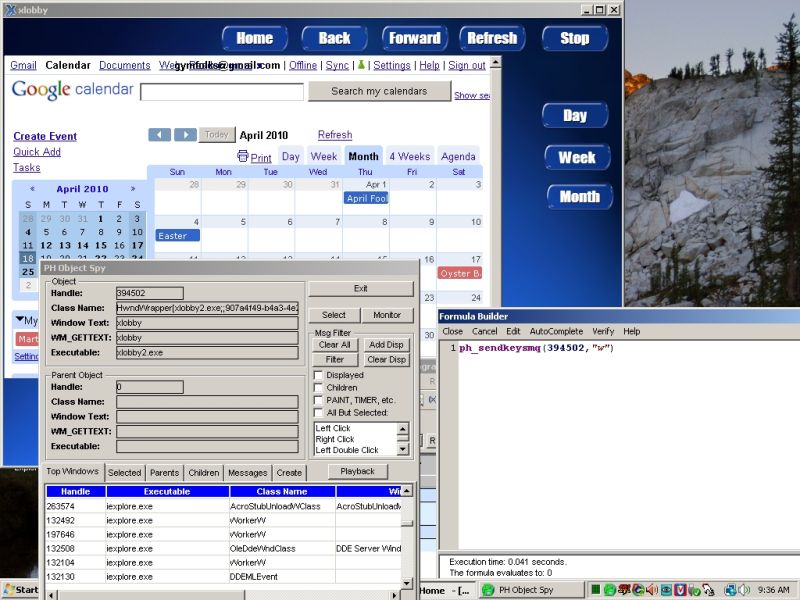Switch to the Messages tab in Object Spy

[x=247, y=472]
